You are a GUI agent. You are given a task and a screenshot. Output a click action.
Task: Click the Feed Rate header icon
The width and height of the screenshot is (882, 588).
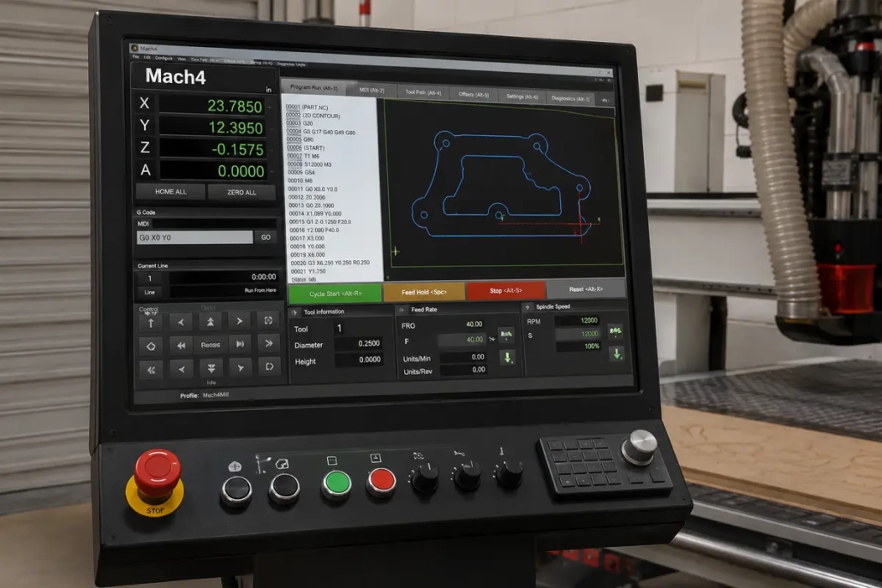[x=402, y=310]
